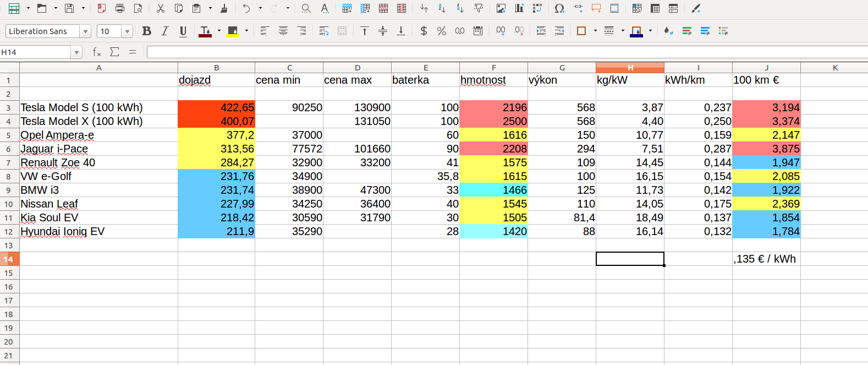Insert Chart icon

pos(519,8)
